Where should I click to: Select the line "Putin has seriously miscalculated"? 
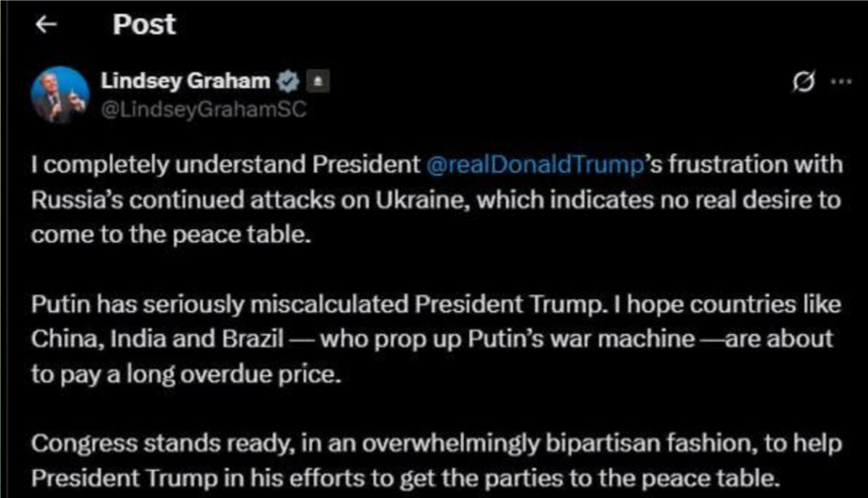pos(436,304)
